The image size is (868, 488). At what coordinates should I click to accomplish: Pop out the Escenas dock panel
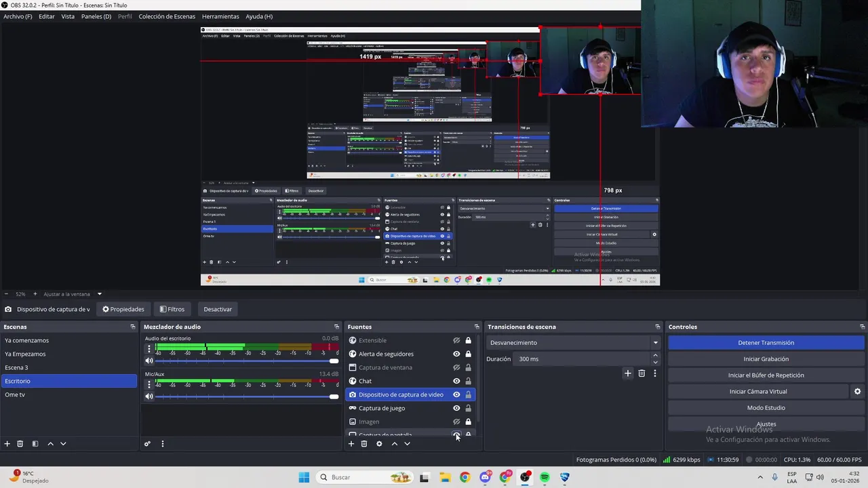(133, 327)
